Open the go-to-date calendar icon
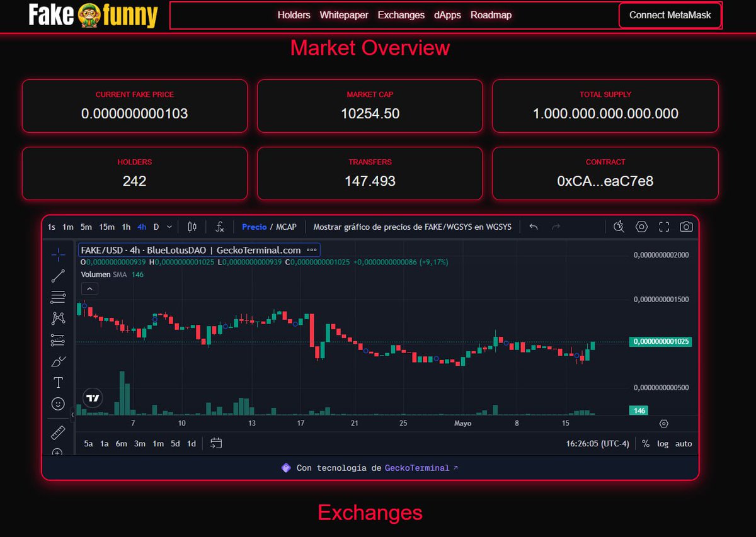The width and height of the screenshot is (756, 537). click(x=216, y=443)
